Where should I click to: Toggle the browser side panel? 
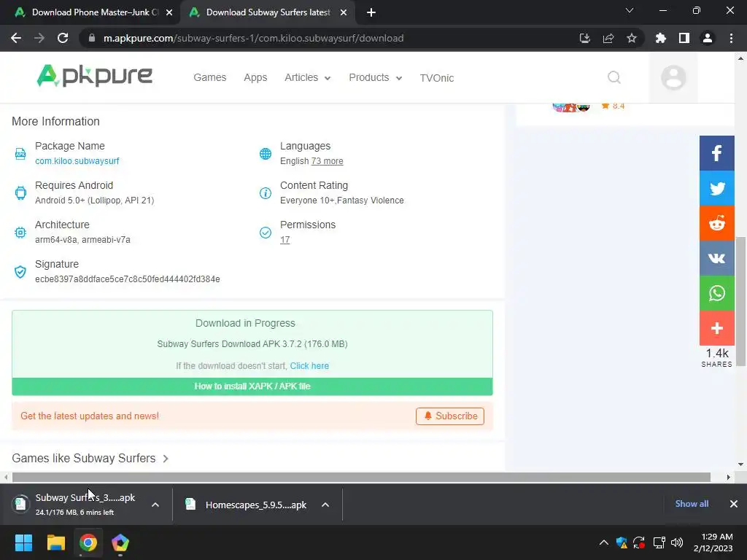click(684, 38)
